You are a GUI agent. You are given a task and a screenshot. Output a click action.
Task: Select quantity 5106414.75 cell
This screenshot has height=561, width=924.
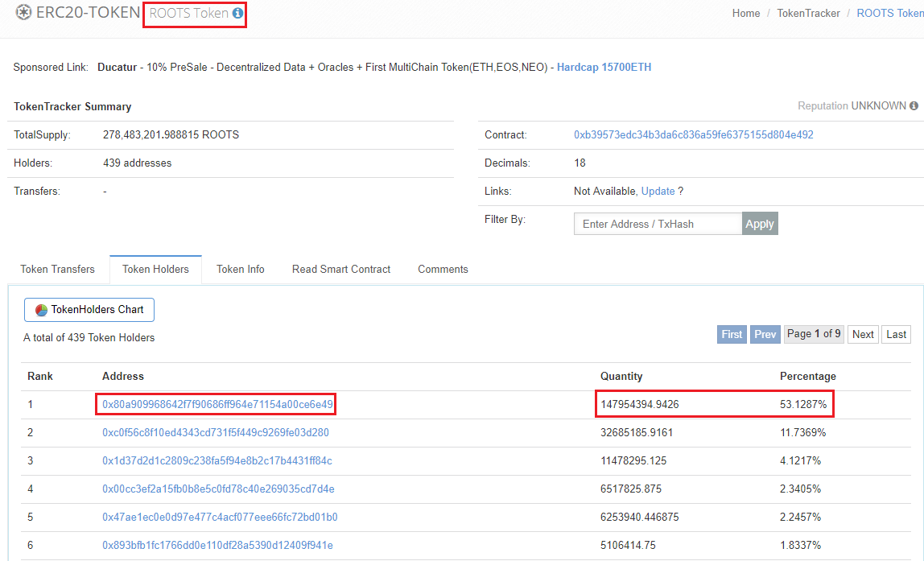pos(628,546)
